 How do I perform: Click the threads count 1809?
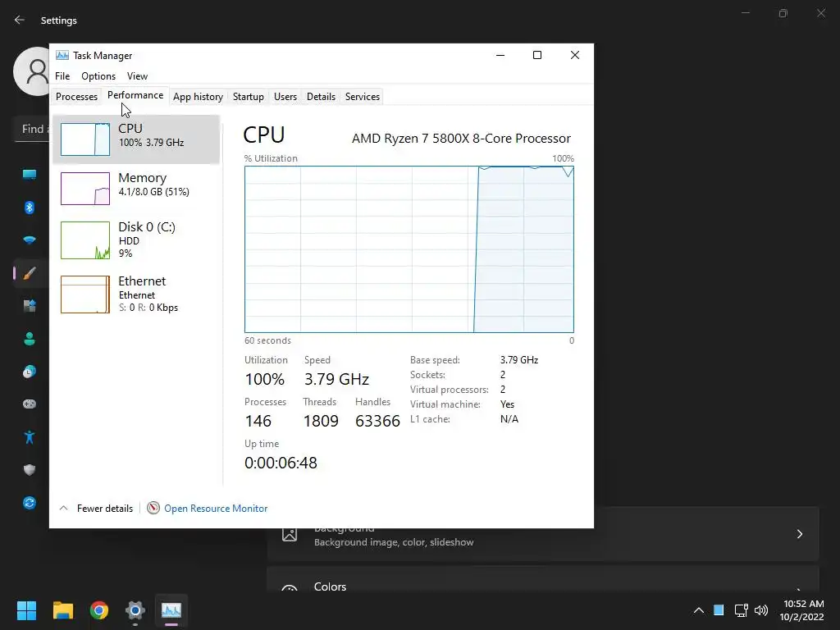pyautogui.click(x=321, y=421)
